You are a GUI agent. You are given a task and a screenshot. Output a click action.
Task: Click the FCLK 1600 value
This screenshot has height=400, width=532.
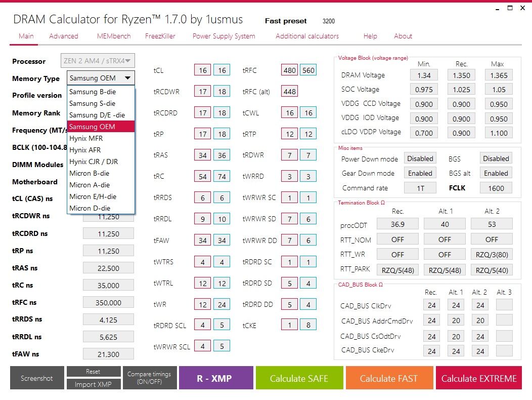point(496,188)
